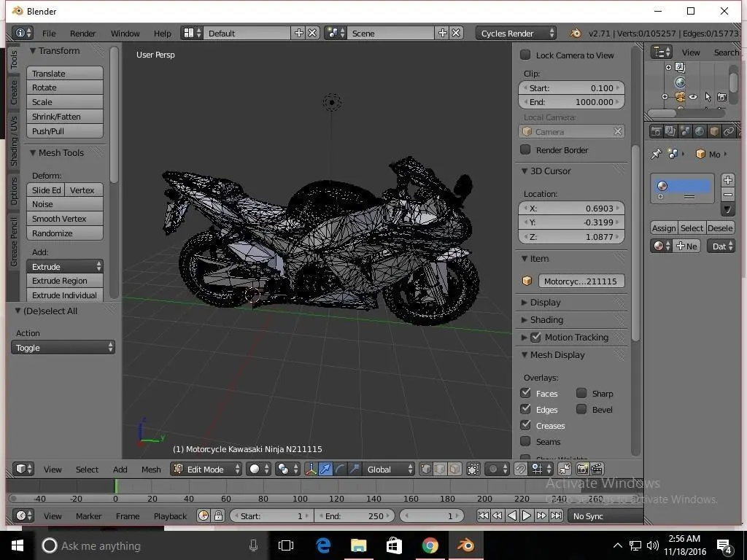Open the Global orientation dropdown
The image size is (747, 560).
[389, 469]
